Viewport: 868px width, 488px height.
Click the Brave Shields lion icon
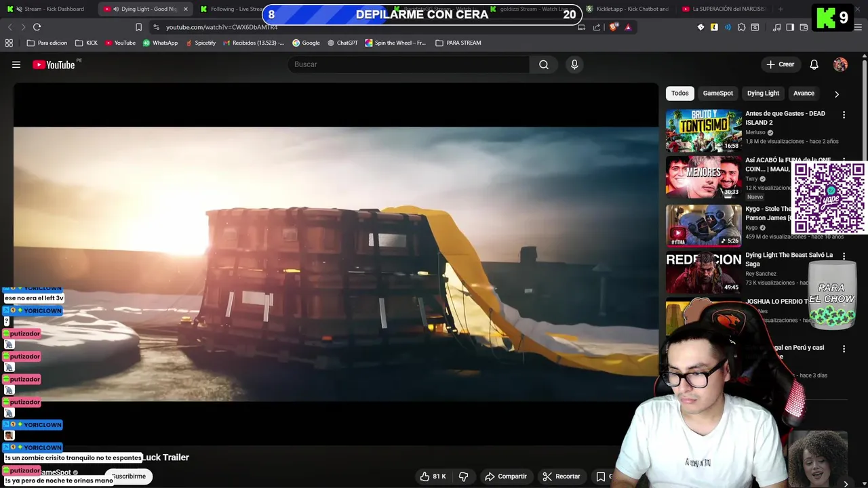(x=614, y=27)
